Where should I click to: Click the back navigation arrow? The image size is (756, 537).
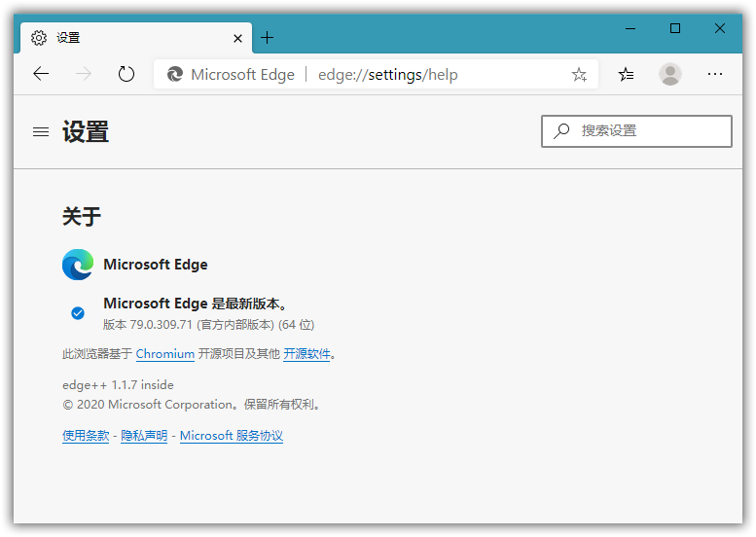click(40, 74)
